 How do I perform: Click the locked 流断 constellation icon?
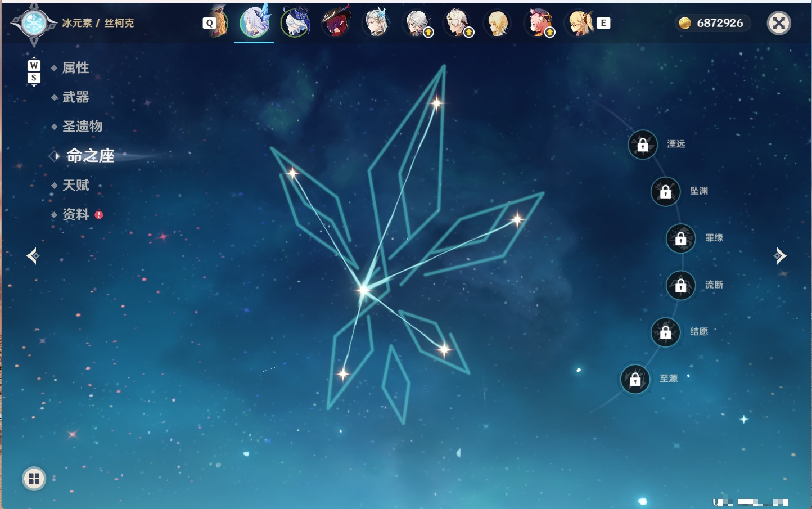click(x=681, y=286)
